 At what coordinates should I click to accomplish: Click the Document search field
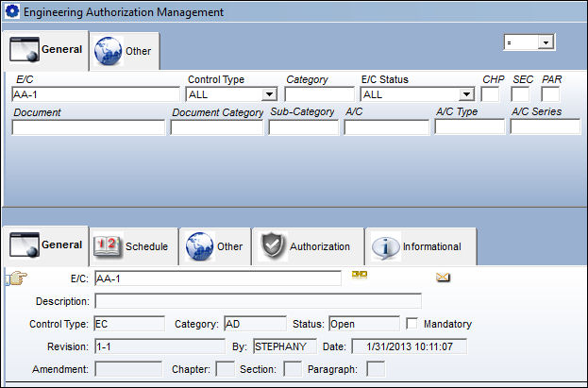click(88, 127)
